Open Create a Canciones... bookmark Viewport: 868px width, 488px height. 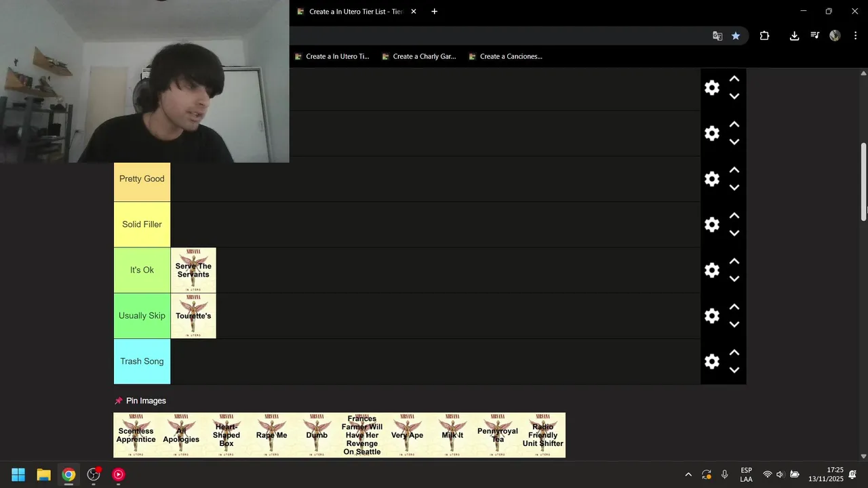[x=505, y=56]
